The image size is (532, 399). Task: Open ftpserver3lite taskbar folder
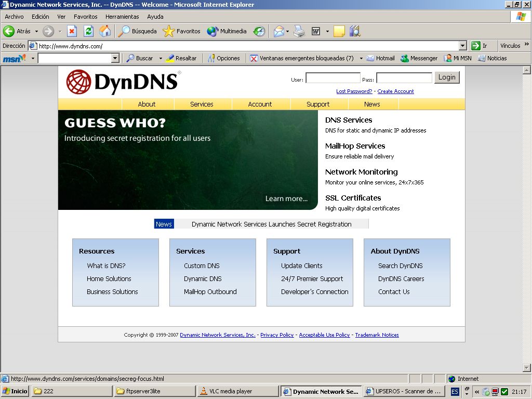pyautogui.click(x=155, y=391)
